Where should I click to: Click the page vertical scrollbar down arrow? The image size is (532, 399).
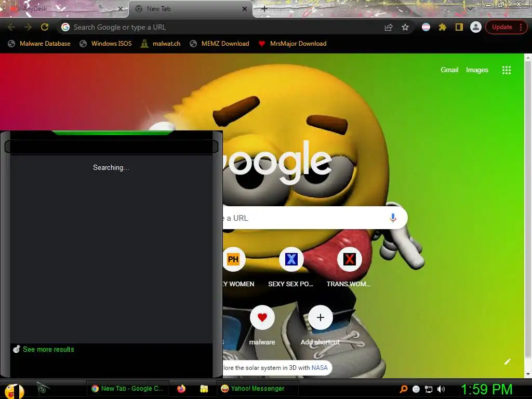528,374
